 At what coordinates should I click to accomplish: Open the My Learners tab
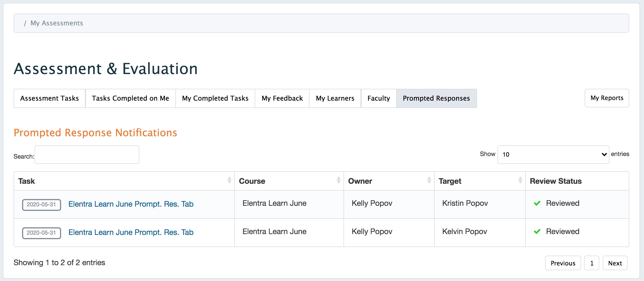335,98
